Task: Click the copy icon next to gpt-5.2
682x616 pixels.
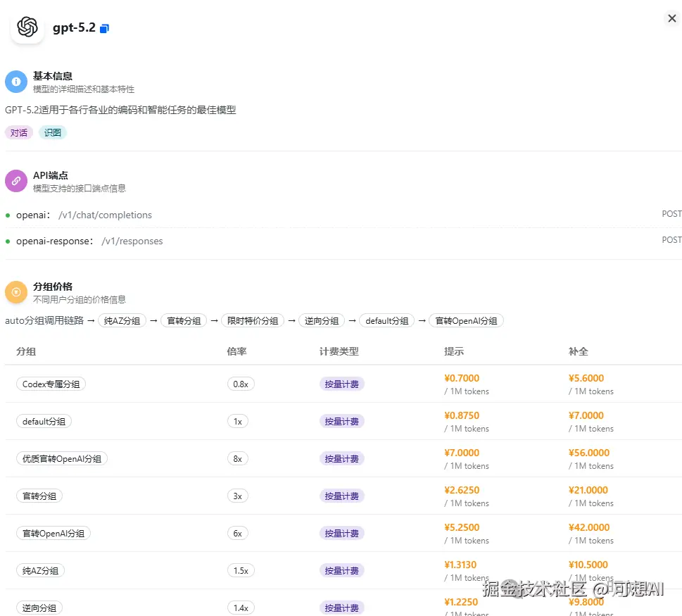Action: (x=104, y=28)
